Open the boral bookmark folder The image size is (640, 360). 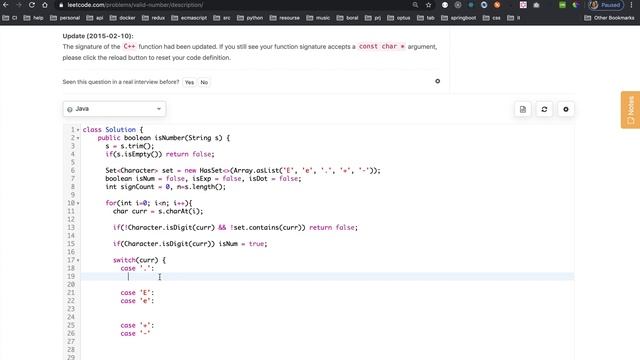pos(347,18)
